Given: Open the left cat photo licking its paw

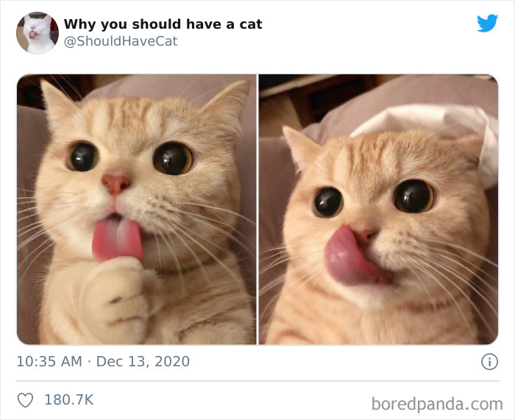Looking at the screenshot, I should [x=137, y=210].
